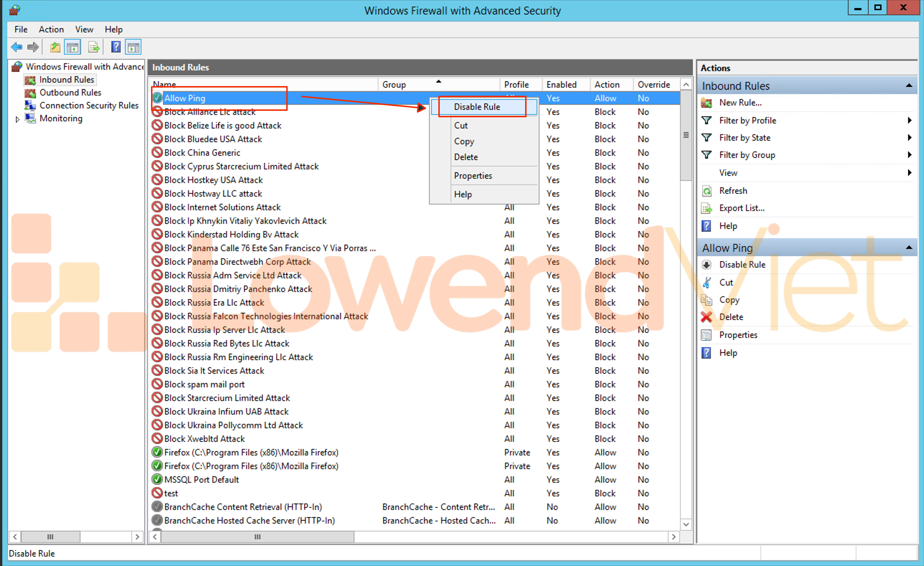Select Outbound Rules in the tree
The height and width of the screenshot is (566, 924).
pyautogui.click(x=70, y=93)
